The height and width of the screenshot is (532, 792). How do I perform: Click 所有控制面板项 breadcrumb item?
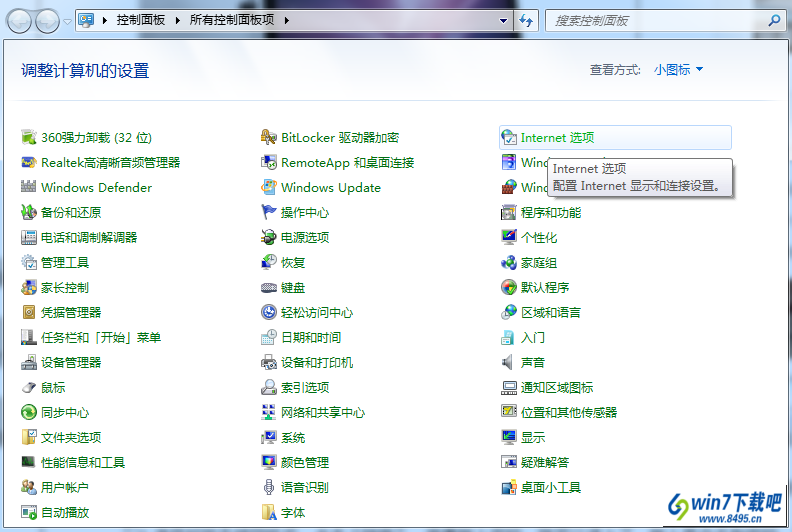click(x=232, y=20)
